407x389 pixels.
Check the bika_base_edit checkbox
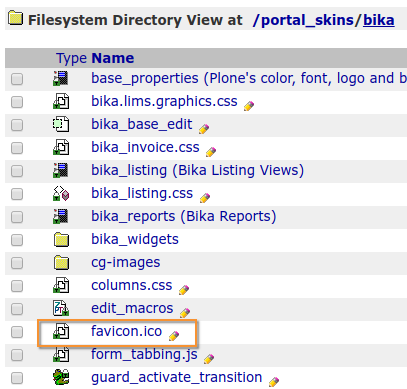click(x=17, y=125)
